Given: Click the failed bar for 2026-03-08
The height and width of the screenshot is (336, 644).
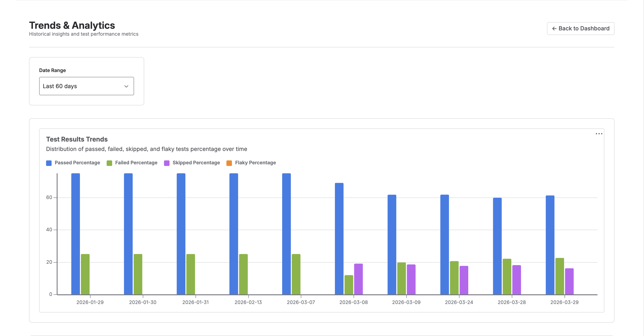Looking at the screenshot, I should pyautogui.click(x=349, y=285).
